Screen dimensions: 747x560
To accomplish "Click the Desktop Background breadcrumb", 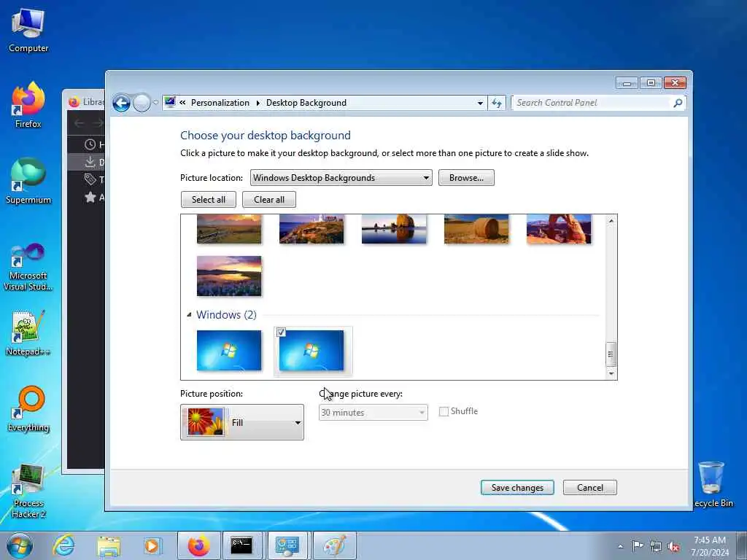I will click(x=306, y=103).
